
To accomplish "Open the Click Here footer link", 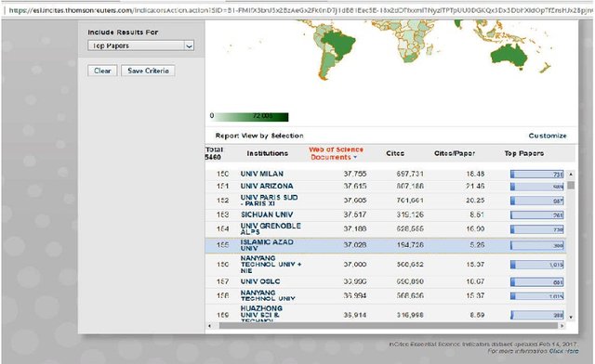I will pyautogui.click(x=563, y=351).
